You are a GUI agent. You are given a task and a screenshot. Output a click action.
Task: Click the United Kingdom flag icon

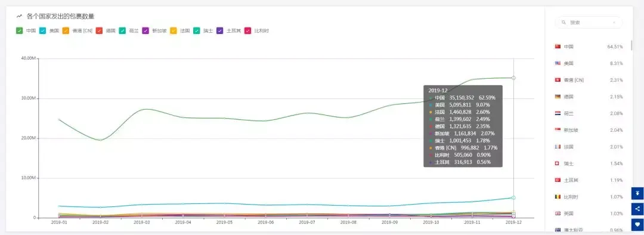click(x=558, y=213)
